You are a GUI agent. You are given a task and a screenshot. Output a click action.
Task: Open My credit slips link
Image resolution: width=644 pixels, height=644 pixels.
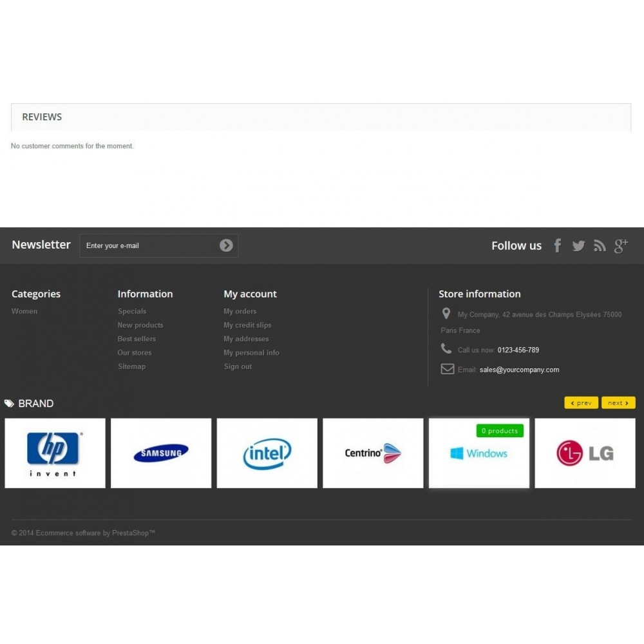[248, 325]
